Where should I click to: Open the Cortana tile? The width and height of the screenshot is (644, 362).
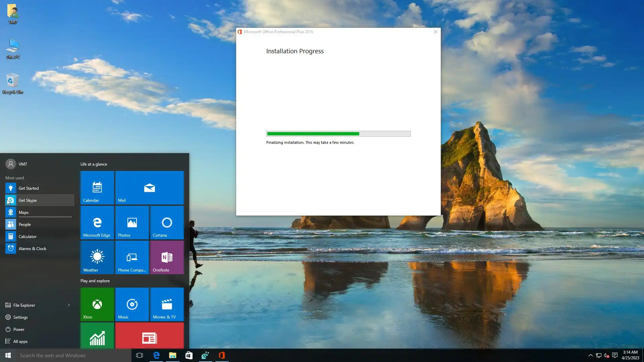click(x=167, y=223)
